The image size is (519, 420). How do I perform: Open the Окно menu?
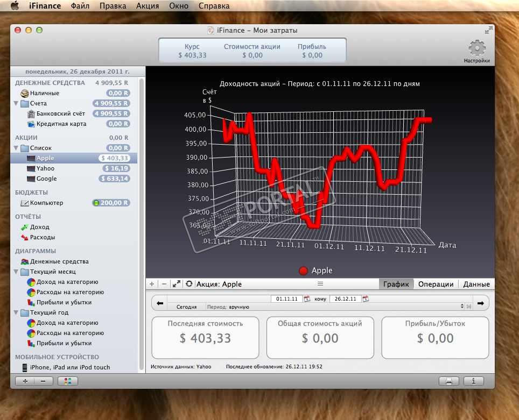[x=179, y=6]
